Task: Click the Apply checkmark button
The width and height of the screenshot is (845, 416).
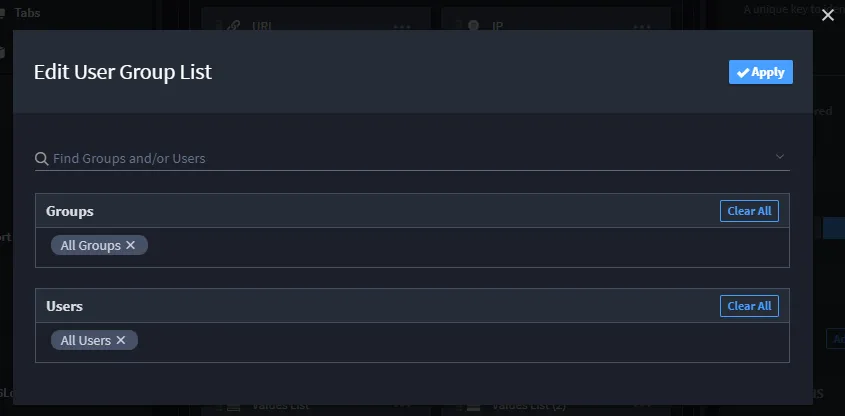Action: pyautogui.click(x=760, y=72)
